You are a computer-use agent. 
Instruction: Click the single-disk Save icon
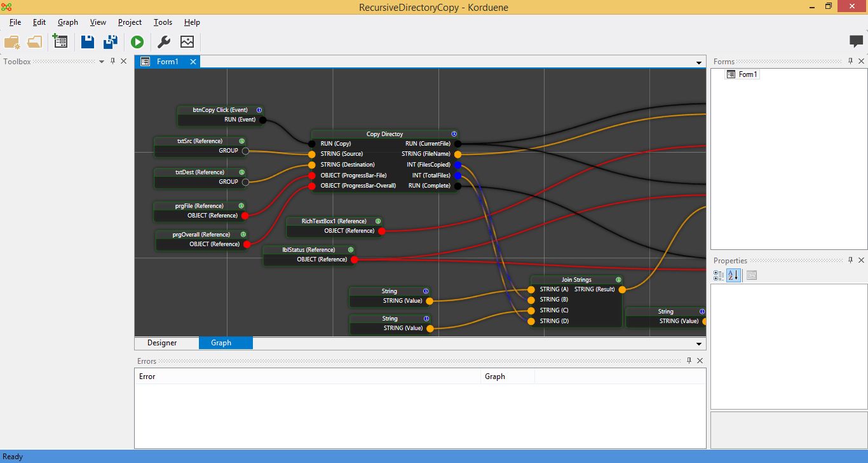(x=88, y=42)
